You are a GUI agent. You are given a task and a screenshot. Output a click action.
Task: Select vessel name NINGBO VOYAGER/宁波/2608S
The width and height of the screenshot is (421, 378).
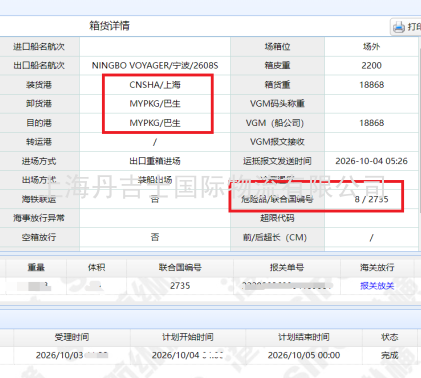point(155,65)
